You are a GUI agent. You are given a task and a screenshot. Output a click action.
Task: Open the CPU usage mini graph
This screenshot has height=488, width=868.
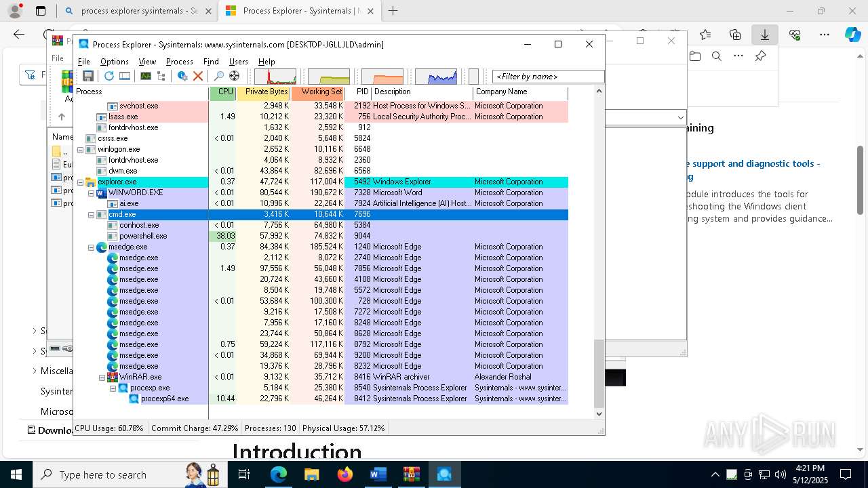(x=275, y=77)
